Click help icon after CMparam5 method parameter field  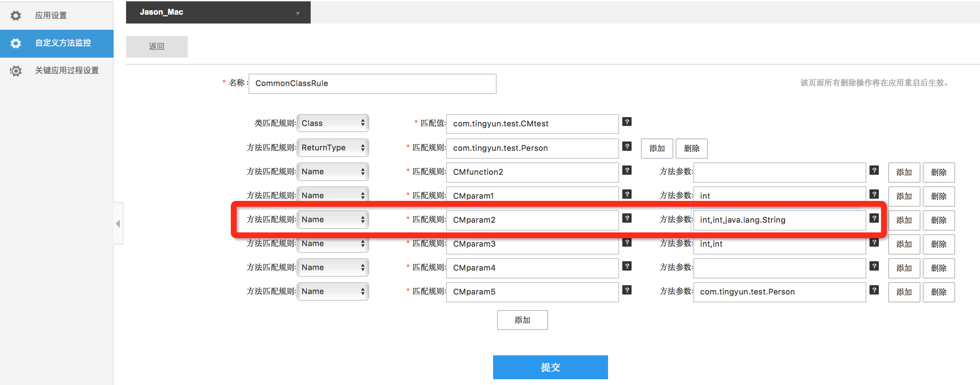(x=874, y=290)
